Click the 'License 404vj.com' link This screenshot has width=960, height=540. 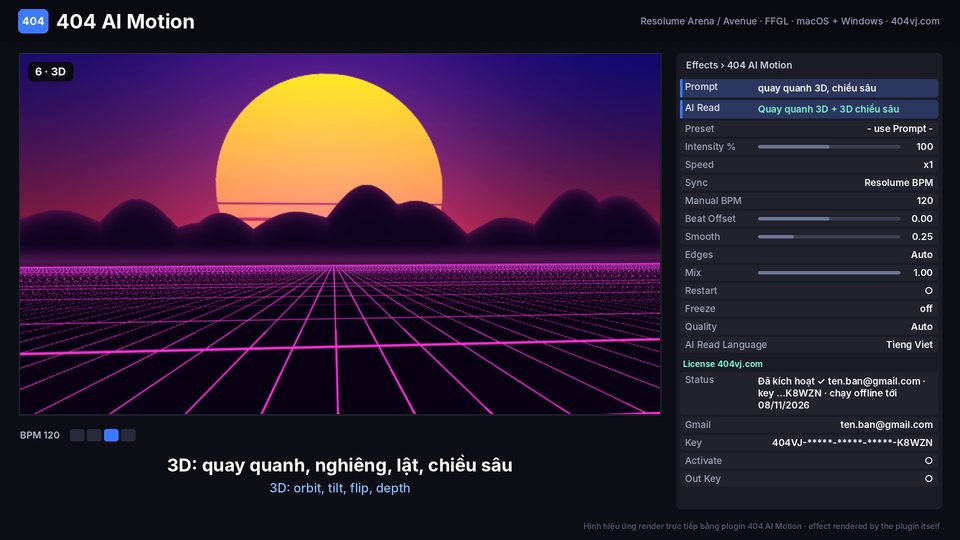tap(722, 364)
